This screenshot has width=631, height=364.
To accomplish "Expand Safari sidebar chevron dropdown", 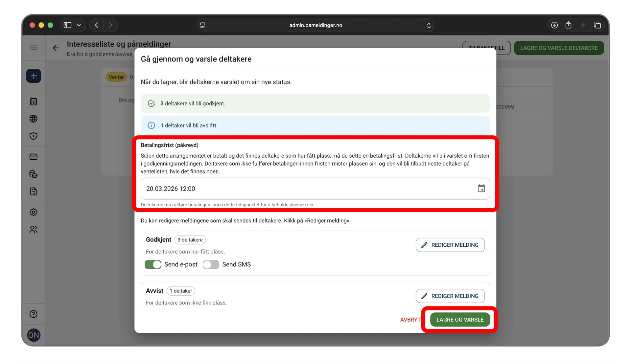I will (79, 25).
